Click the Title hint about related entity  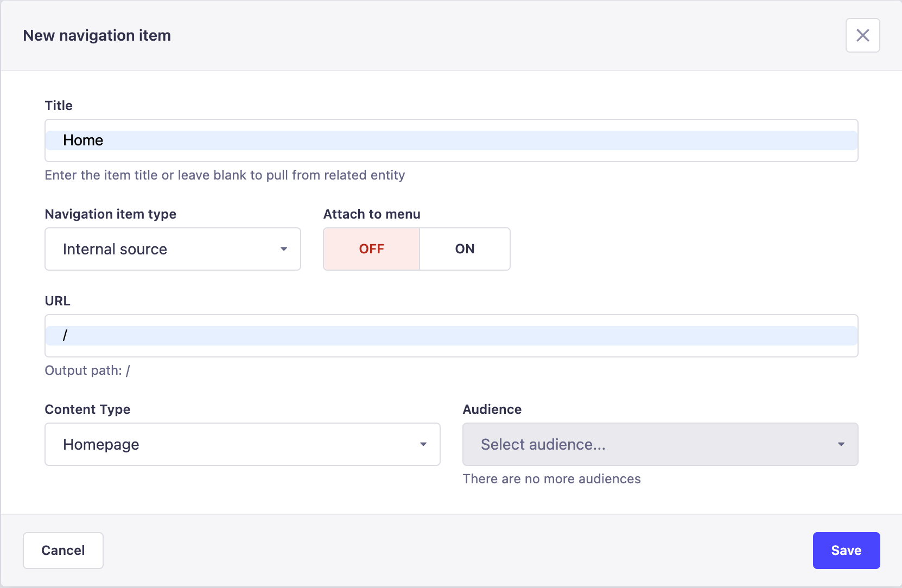coord(225,175)
